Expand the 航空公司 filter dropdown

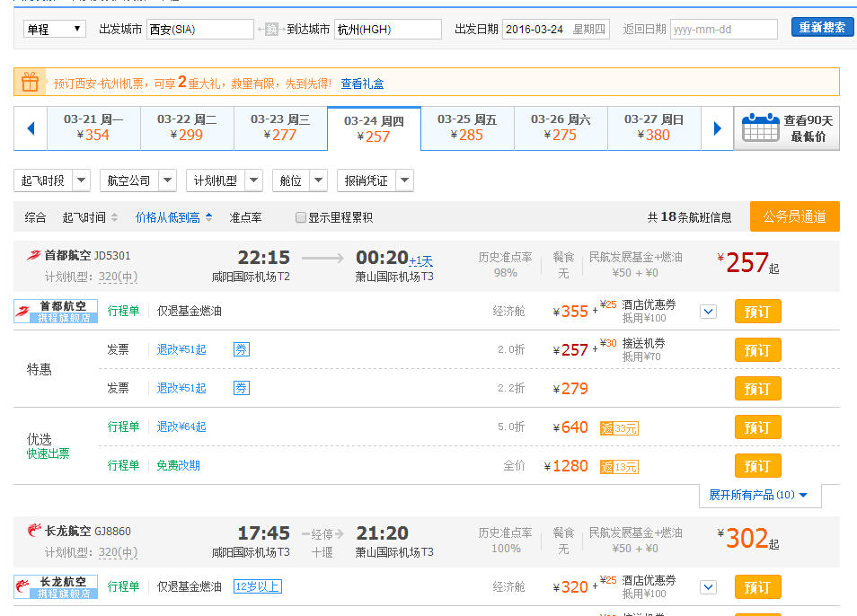(137, 180)
